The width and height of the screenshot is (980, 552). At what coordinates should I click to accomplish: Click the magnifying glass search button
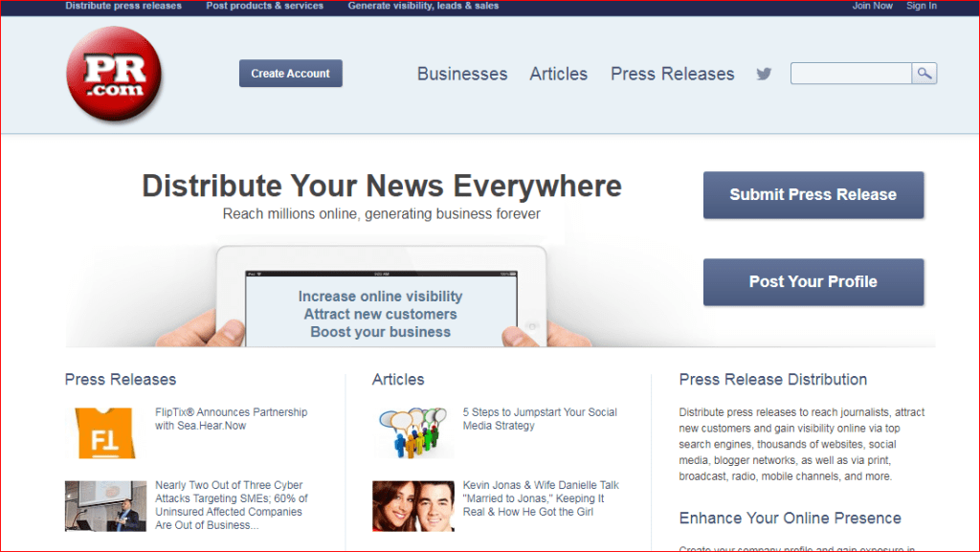pyautogui.click(x=924, y=74)
